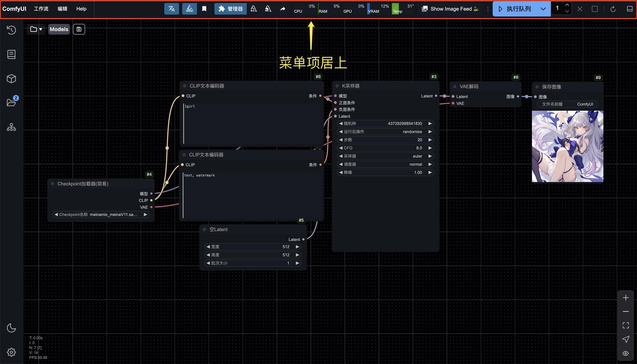Viewport: 637px width, 364px height.
Task: Click the bookmark icon in the top toolbar
Action: (x=204, y=9)
